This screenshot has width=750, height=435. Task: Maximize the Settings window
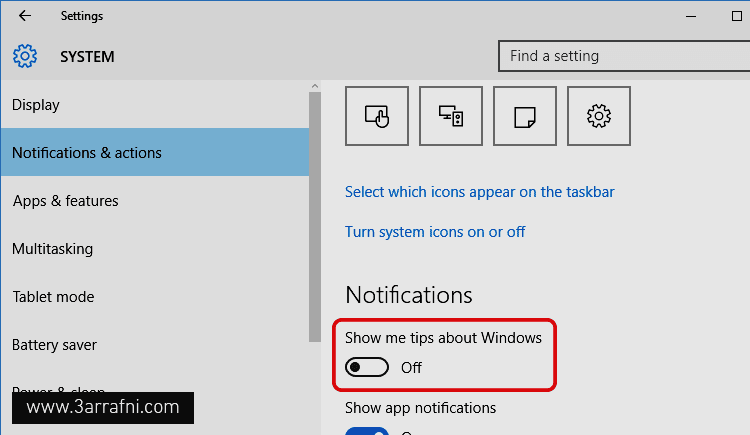click(x=737, y=16)
